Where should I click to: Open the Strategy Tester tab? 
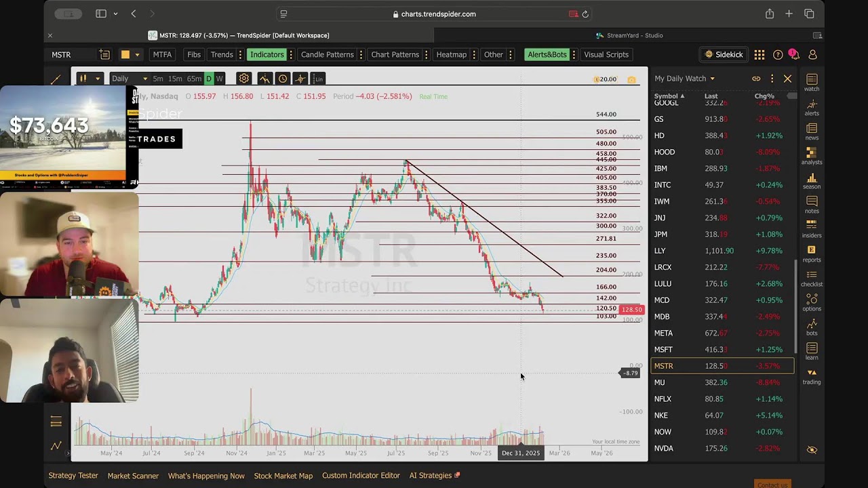(73, 476)
